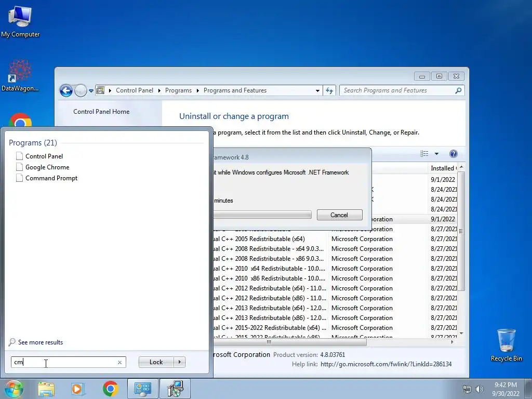Open My Computer desktop icon
Viewport: 532px width, 399px height.
[20, 22]
